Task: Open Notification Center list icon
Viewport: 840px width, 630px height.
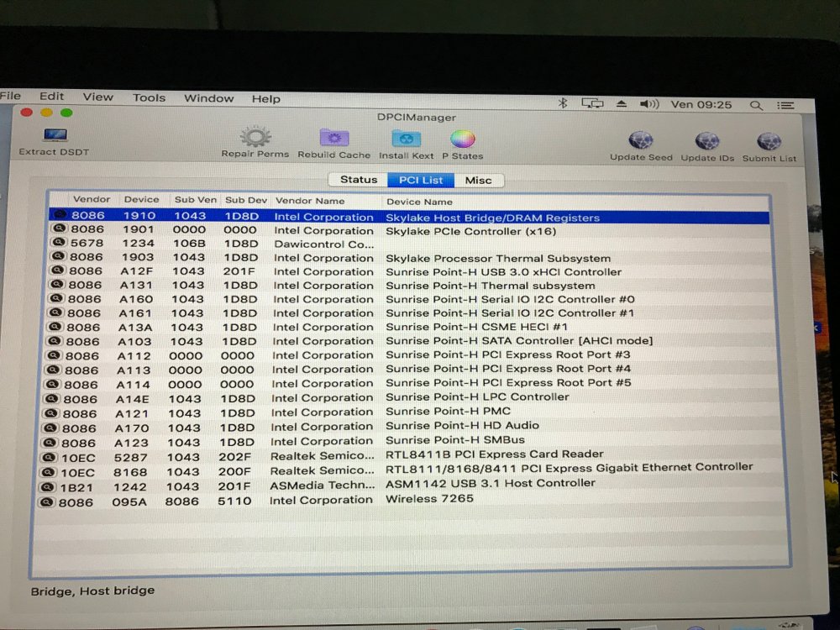Action: (x=786, y=106)
